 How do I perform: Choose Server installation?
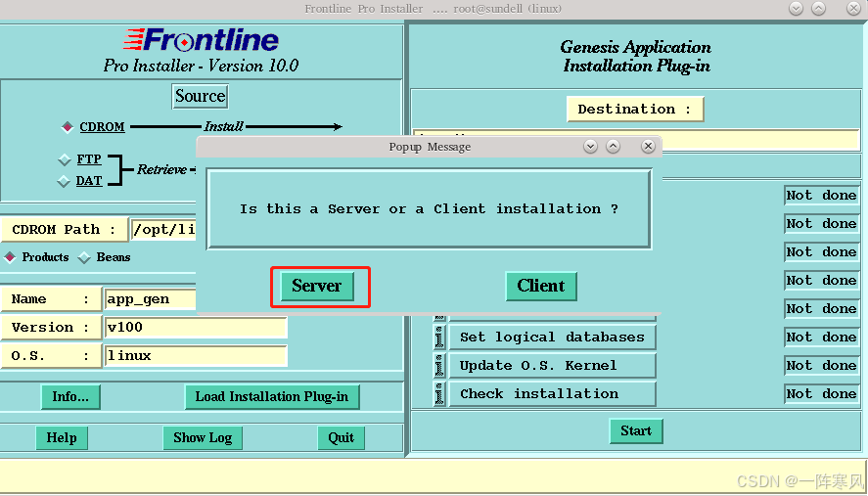point(317,287)
